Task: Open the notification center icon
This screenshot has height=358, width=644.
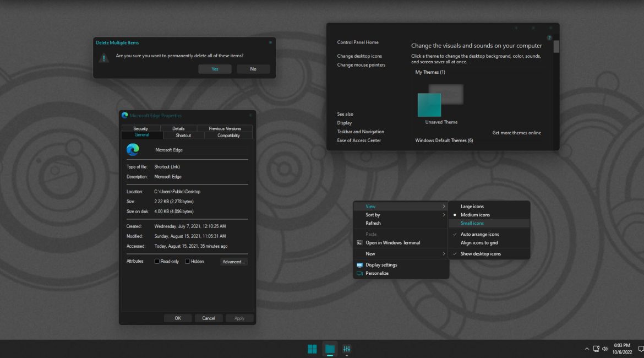Action: pyautogui.click(x=640, y=349)
